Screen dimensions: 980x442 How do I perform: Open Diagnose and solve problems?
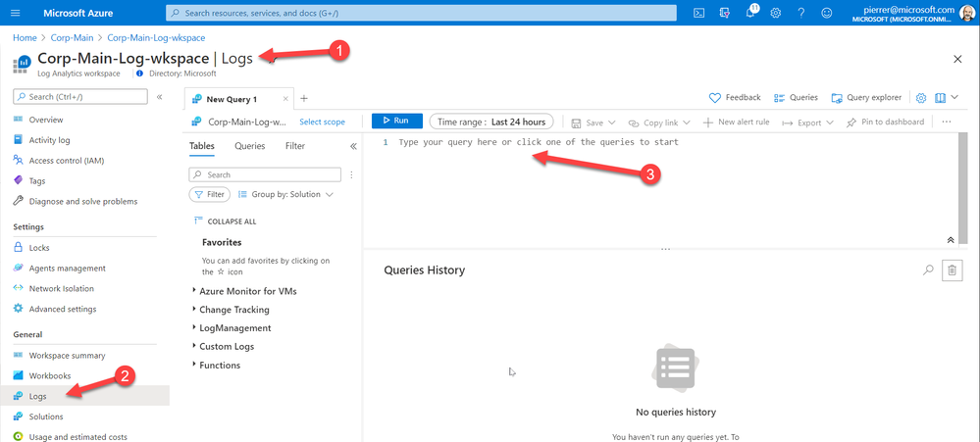pos(84,201)
